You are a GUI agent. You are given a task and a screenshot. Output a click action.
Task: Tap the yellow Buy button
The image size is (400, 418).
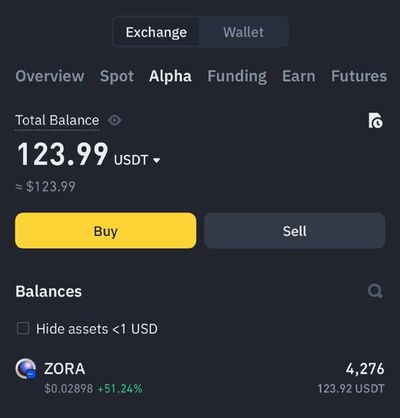tap(106, 231)
